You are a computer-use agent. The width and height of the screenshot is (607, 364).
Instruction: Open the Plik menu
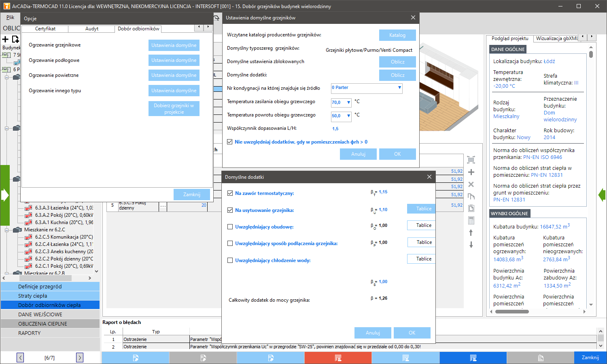(x=10, y=17)
